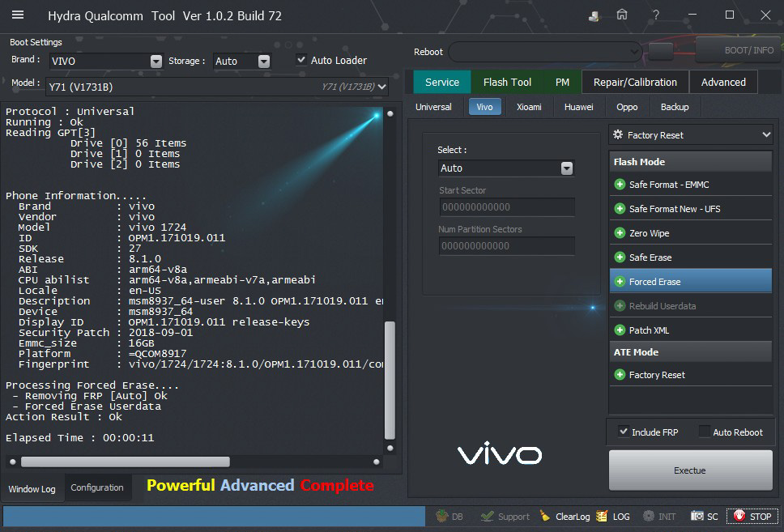Click the home icon in title bar
This screenshot has width=784, height=532.
pyautogui.click(x=621, y=15)
